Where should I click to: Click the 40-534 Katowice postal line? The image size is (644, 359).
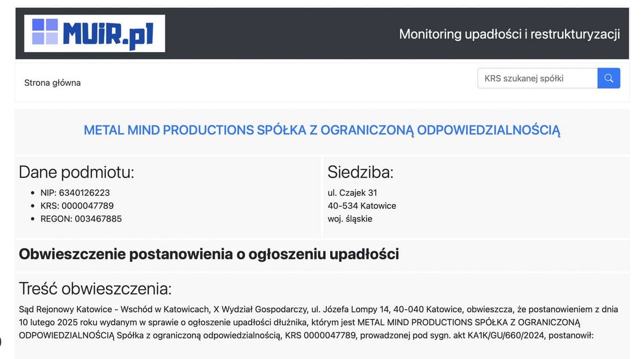coord(362,206)
